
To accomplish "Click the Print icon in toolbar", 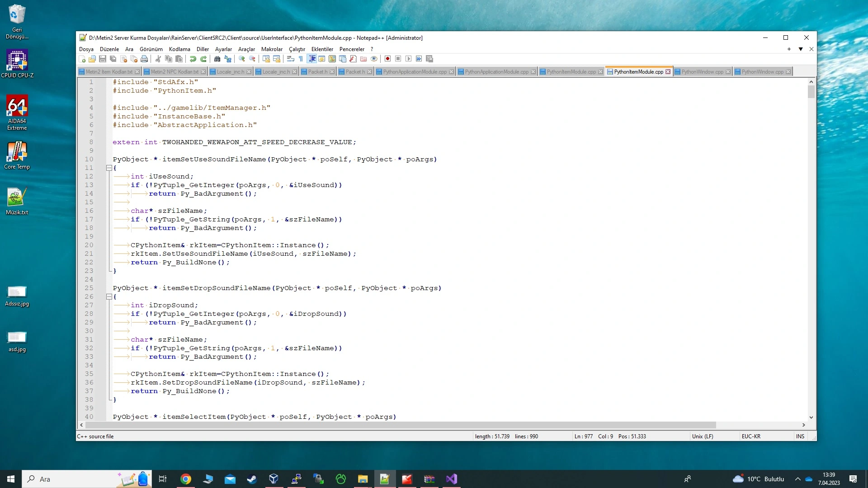I will (144, 59).
